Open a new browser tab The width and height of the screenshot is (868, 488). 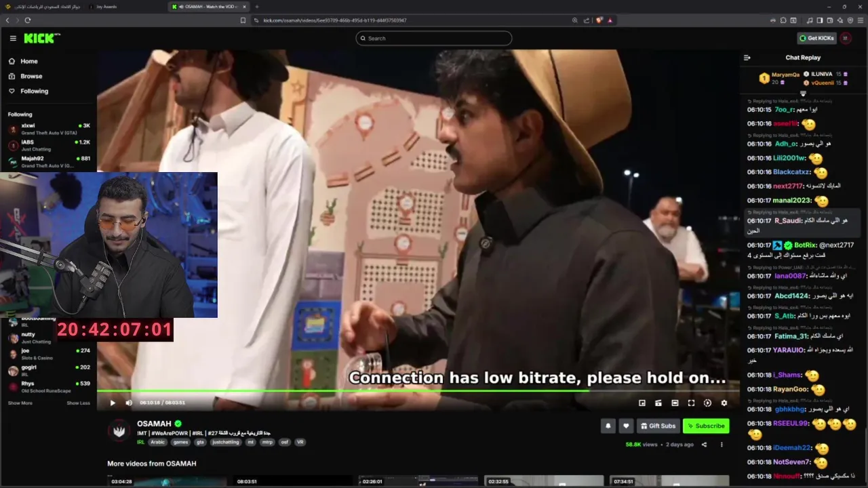(x=257, y=6)
